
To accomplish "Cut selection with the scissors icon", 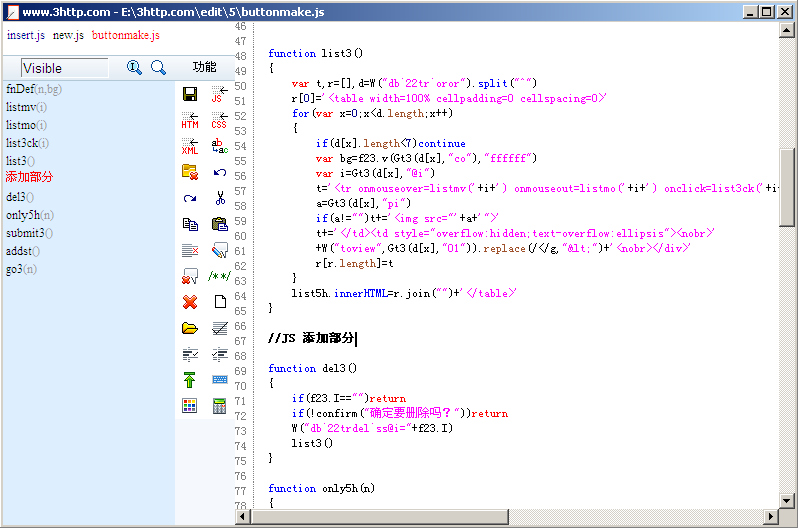I will tap(220, 198).
